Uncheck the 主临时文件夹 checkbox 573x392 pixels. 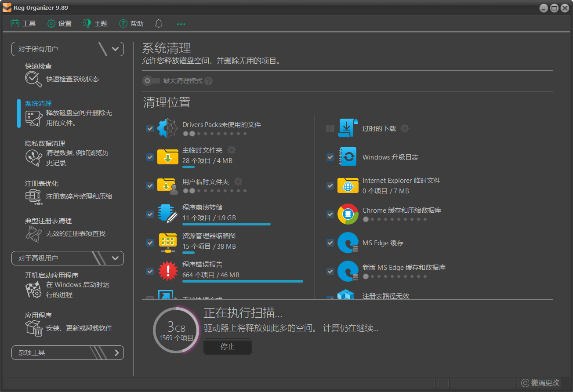150,157
